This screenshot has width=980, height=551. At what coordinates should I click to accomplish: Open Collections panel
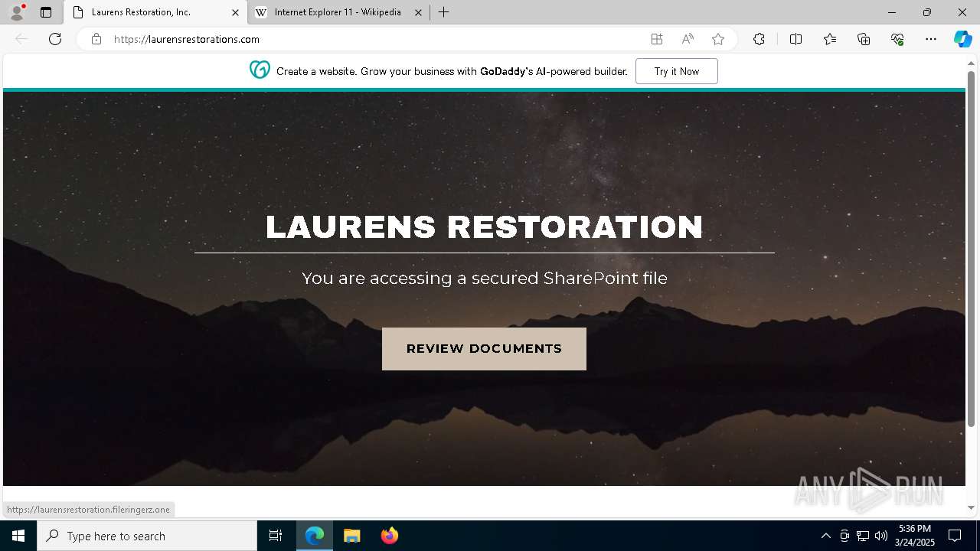point(864,39)
